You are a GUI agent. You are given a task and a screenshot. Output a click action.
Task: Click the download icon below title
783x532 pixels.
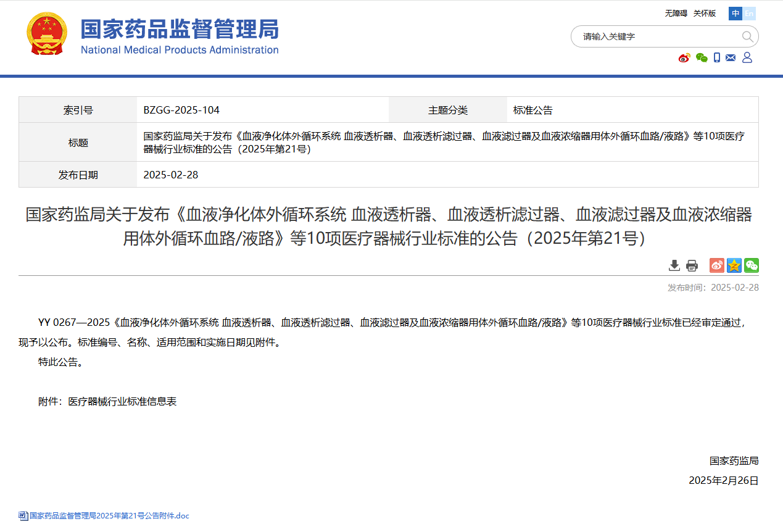click(x=674, y=265)
